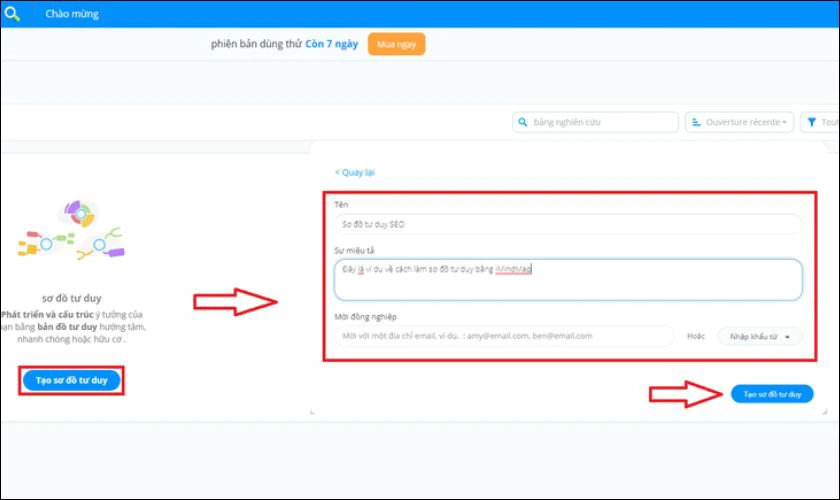Click the left card Tạo sơ đồ tư duy button
Screen dimensions: 840x500
point(72,380)
